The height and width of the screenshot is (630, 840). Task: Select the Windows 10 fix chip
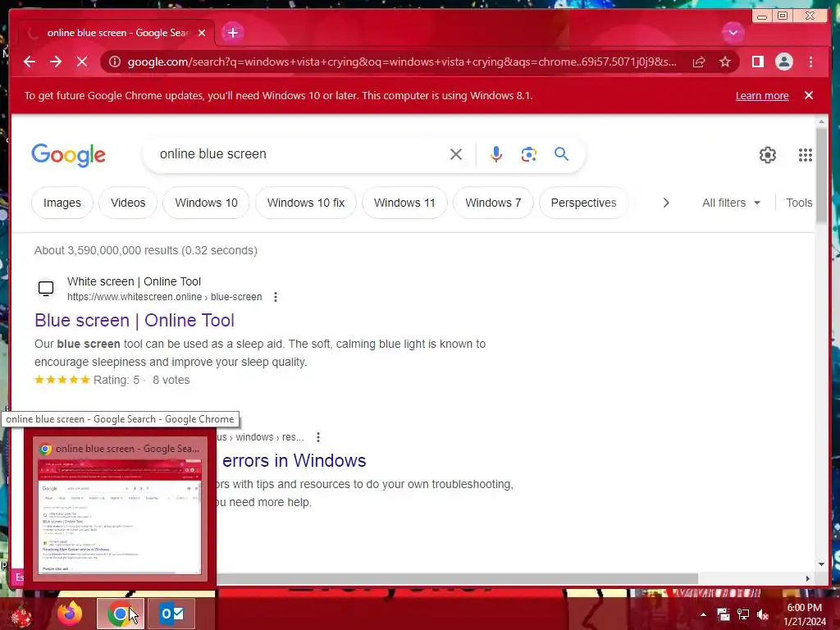point(306,203)
